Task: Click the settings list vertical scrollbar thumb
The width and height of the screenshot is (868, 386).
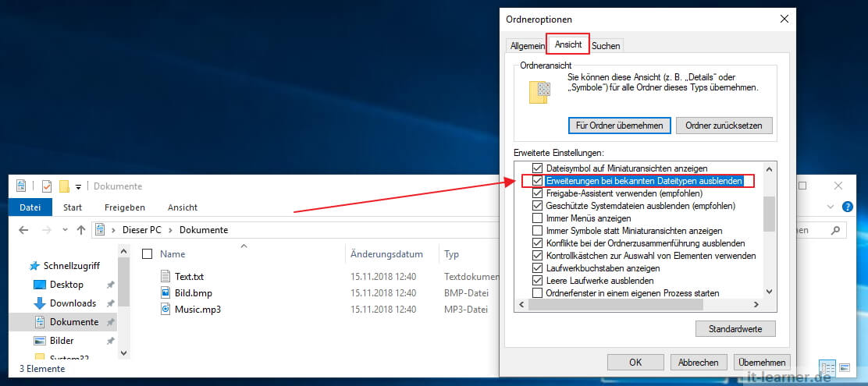Action: [769, 214]
